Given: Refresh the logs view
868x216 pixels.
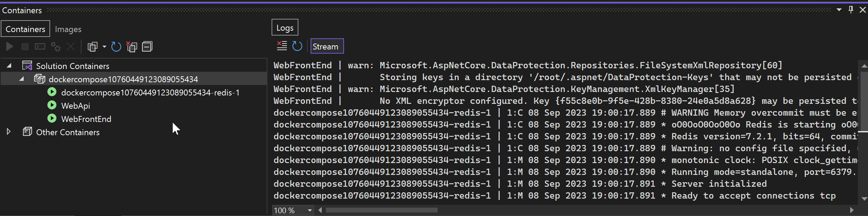Looking at the screenshot, I should click(297, 46).
